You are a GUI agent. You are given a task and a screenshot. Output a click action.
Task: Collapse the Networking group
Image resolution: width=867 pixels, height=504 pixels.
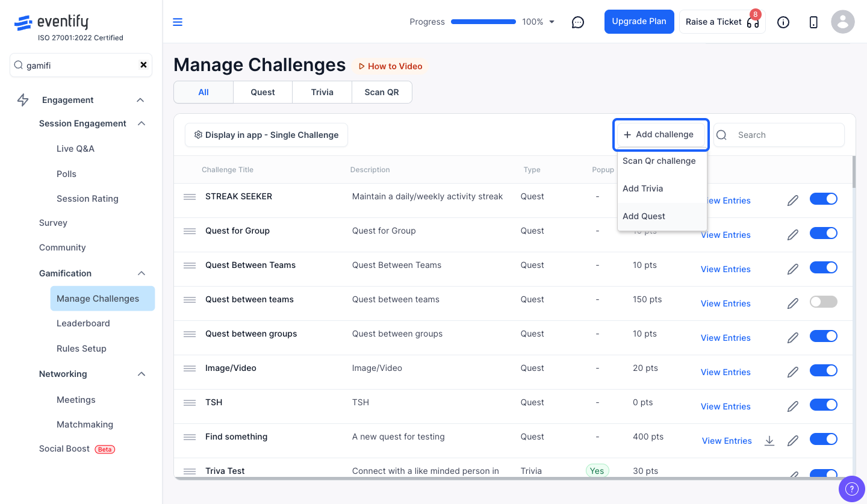(141, 374)
